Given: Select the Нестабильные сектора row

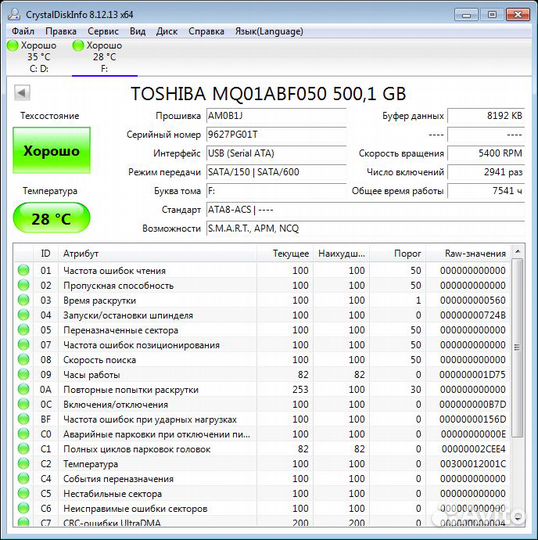Looking at the screenshot, I should (x=262, y=494).
